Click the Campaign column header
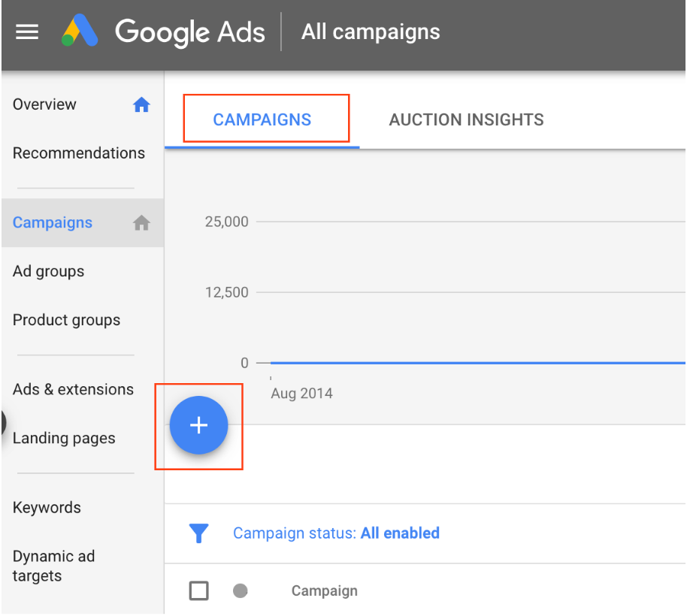The width and height of the screenshot is (687, 616). tap(325, 590)
